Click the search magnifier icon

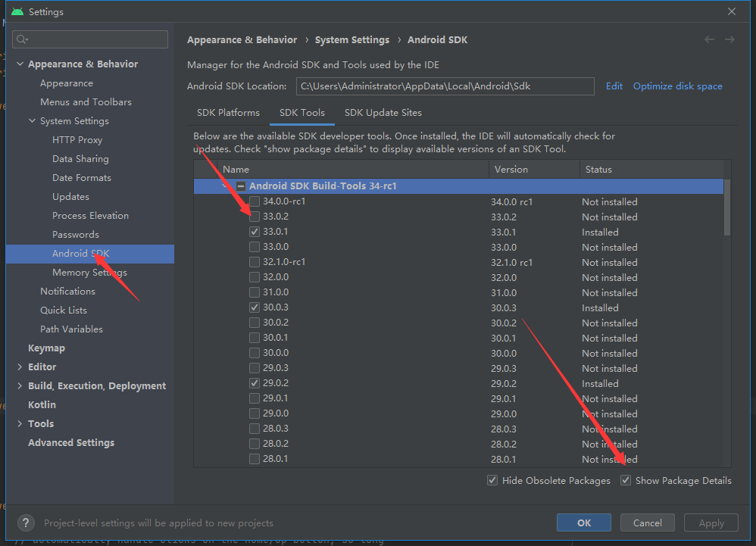pos(22,39)
